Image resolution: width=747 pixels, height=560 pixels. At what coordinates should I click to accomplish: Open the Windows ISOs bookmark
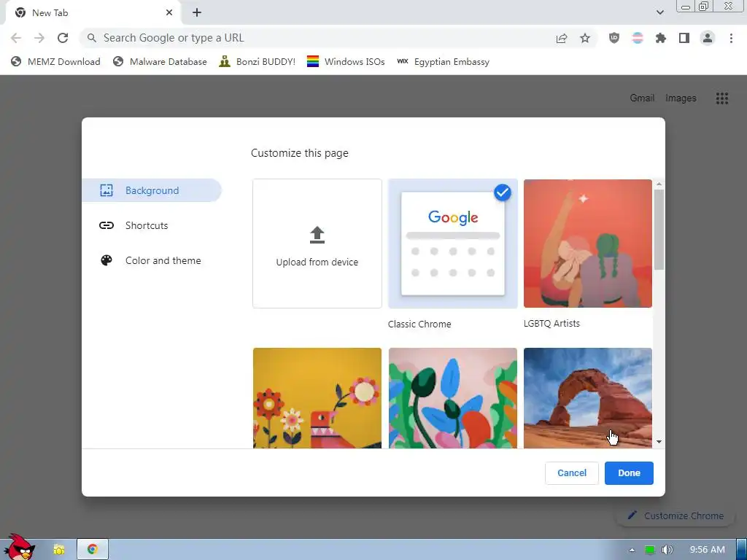(346, 62)
